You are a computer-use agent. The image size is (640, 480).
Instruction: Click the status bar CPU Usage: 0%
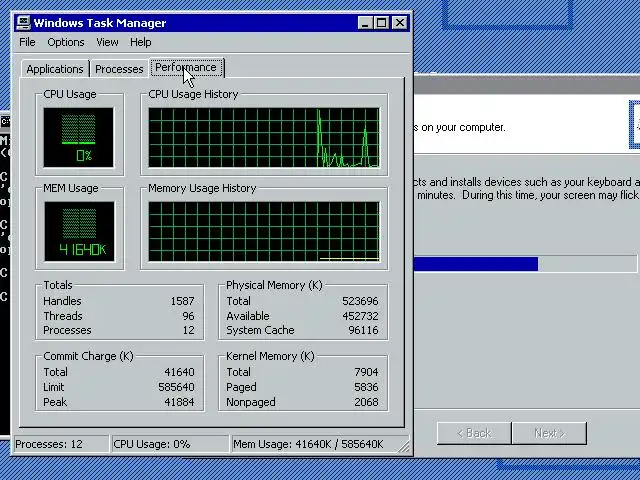tap(170, 444)
